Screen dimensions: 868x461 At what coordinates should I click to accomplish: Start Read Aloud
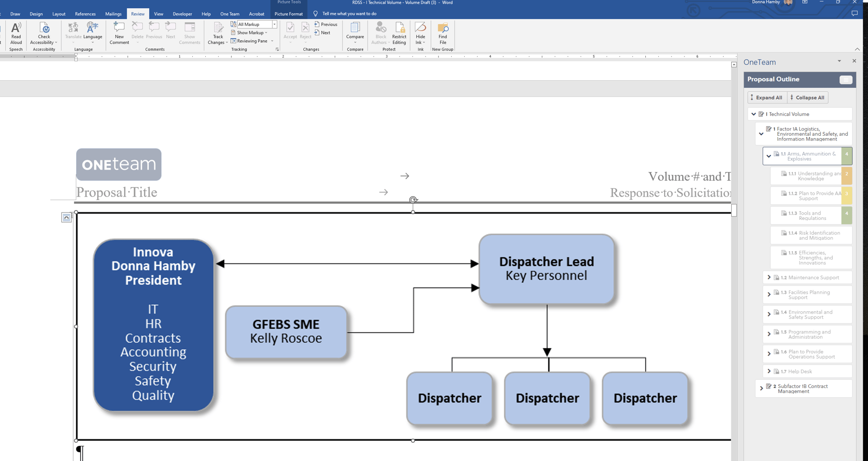pyautogui.click(x=16, y=34)
